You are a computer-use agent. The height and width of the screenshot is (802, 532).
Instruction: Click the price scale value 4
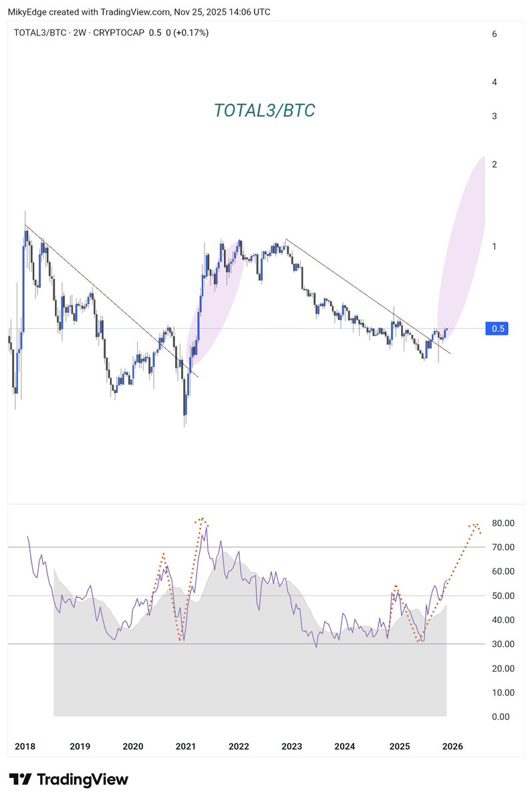pos(494,82)
